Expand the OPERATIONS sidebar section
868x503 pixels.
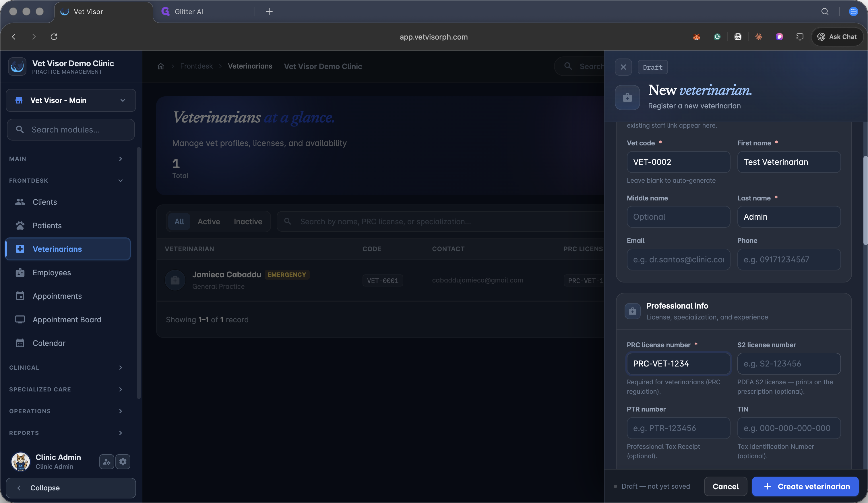click(x=66, y=411)
